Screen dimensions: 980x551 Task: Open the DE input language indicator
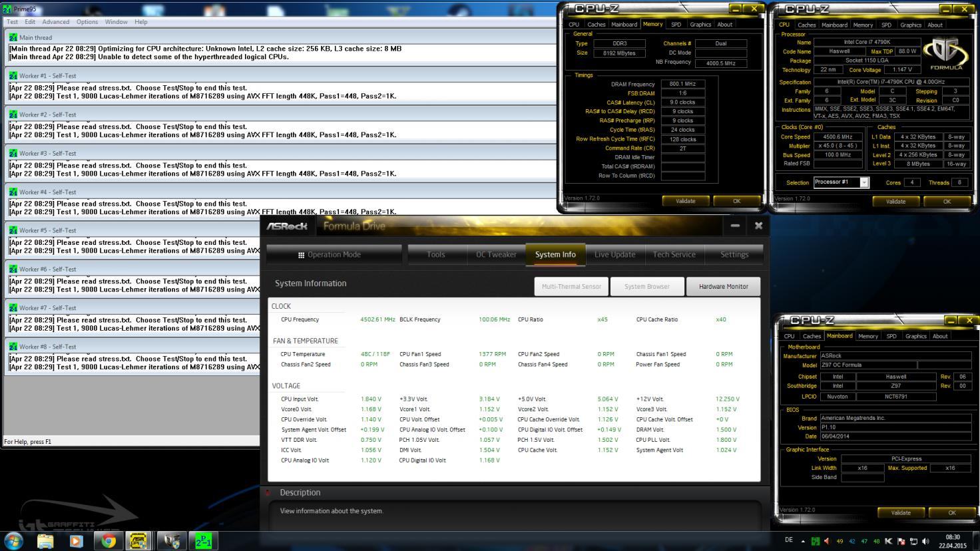pyautogui.click(x=789, y=540)
